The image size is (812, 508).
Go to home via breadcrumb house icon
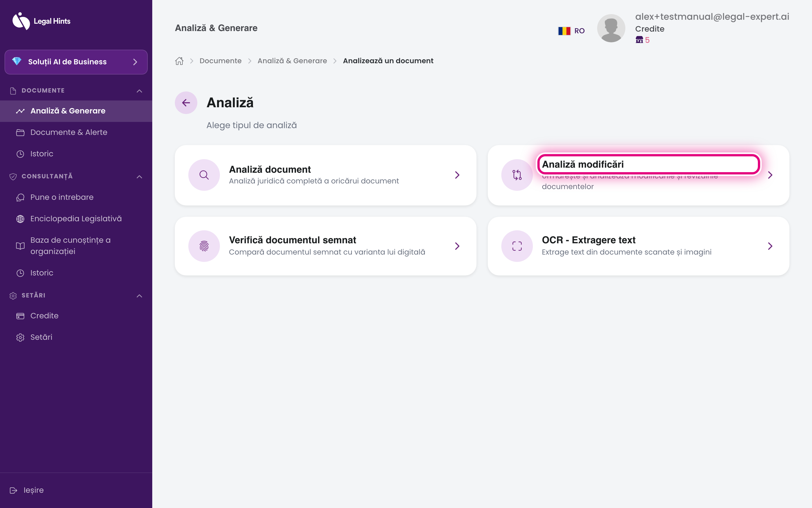point(179,61)
